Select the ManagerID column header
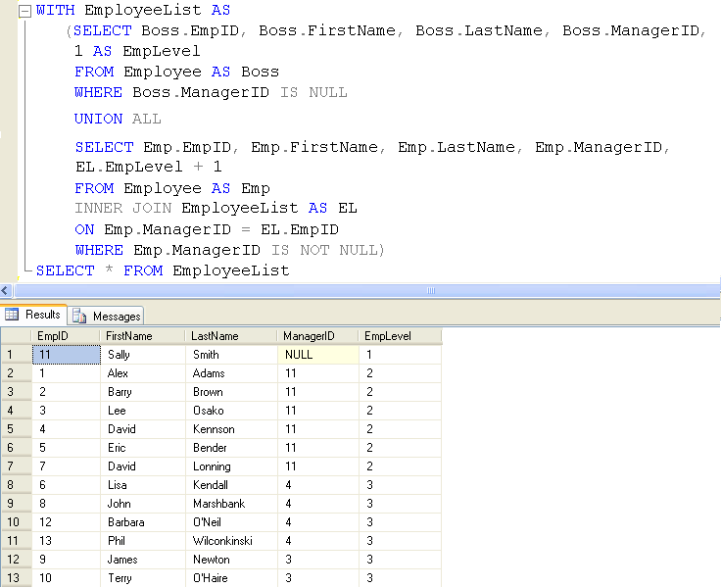Screen dimensions: 721x588 point(318,336)
